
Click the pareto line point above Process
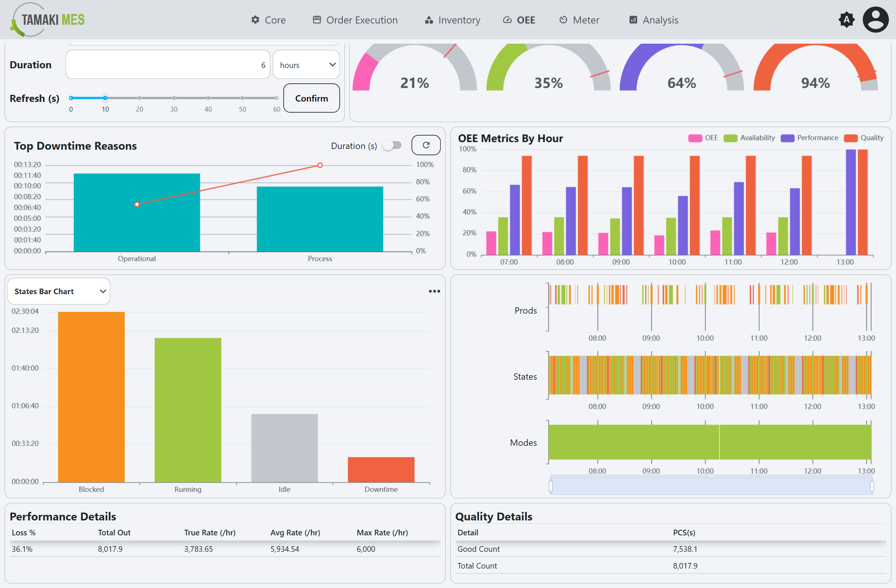pos(320,165)
